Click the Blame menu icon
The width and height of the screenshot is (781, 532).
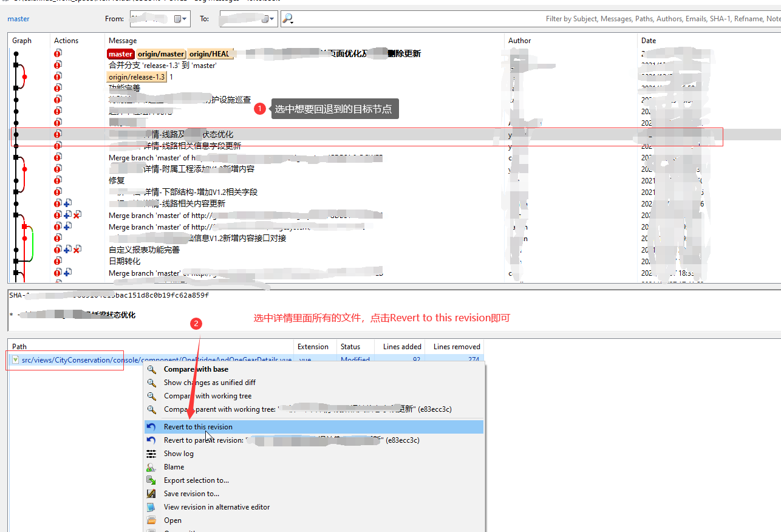click(152, 467)
